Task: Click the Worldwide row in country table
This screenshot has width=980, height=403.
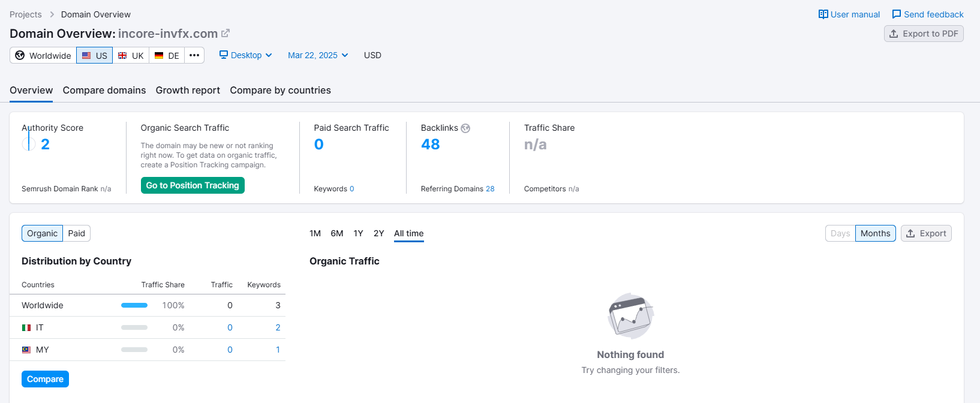Action: click(x=148, y=305)
